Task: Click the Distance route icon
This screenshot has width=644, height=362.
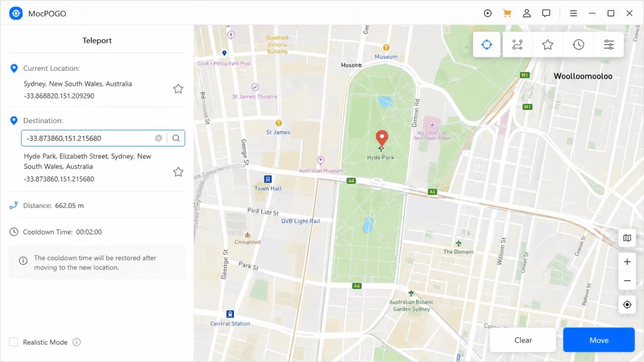Action: (14, 205)
